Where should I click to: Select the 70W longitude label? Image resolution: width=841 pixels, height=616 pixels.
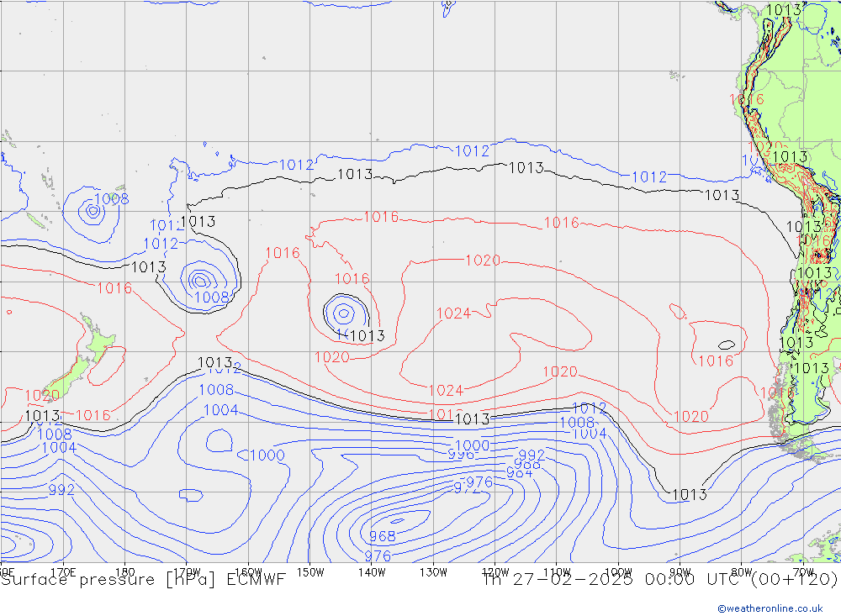(803, 572)
